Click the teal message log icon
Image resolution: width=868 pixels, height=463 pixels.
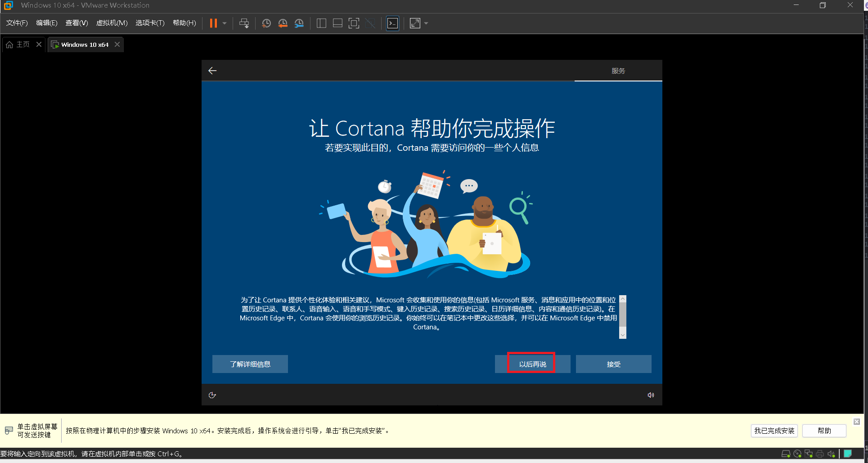pos(848,454)
